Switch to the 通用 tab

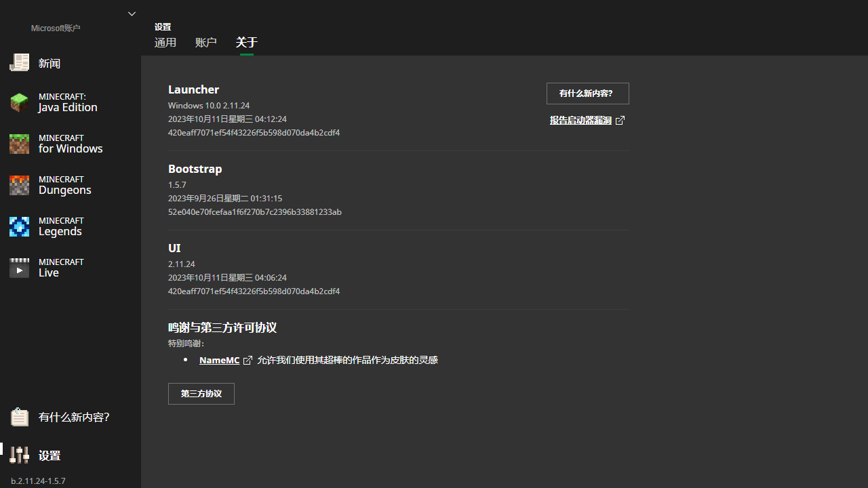point(165,43)
